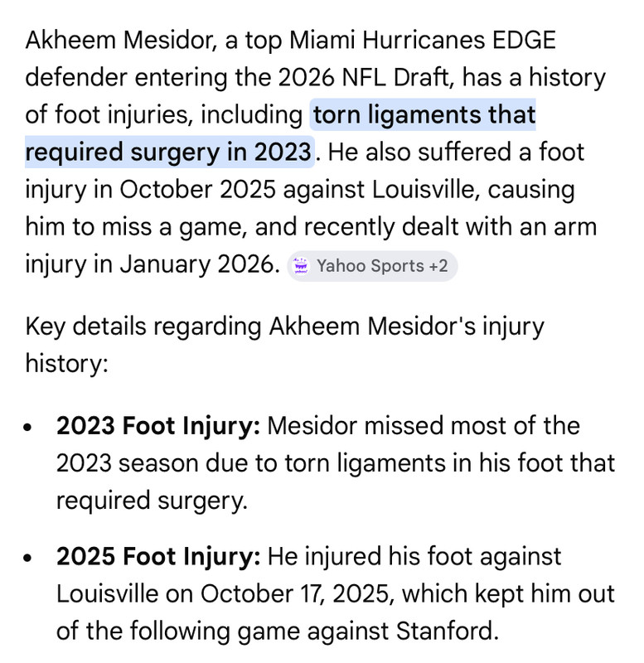This screenshot has height=663, width=644.
Task: Click 'required surgery.' ending the first bullet
Action: click(152, 501)
